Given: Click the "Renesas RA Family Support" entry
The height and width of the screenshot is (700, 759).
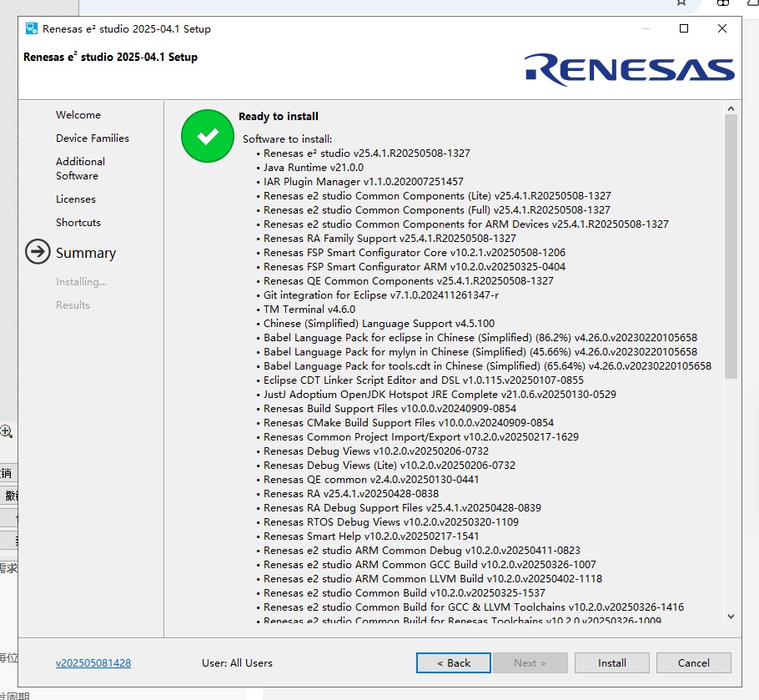Looking at the screenshot, I should point(390,238).
